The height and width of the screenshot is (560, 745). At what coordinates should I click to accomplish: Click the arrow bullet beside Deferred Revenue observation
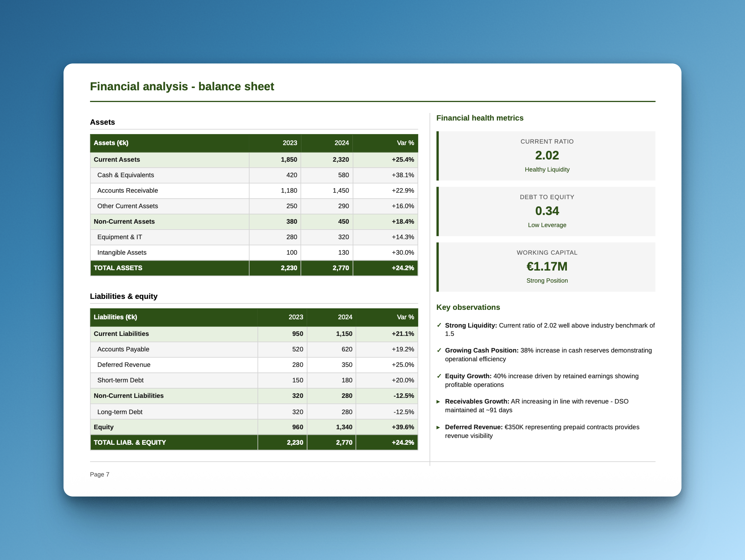click(x=439, y=427)
